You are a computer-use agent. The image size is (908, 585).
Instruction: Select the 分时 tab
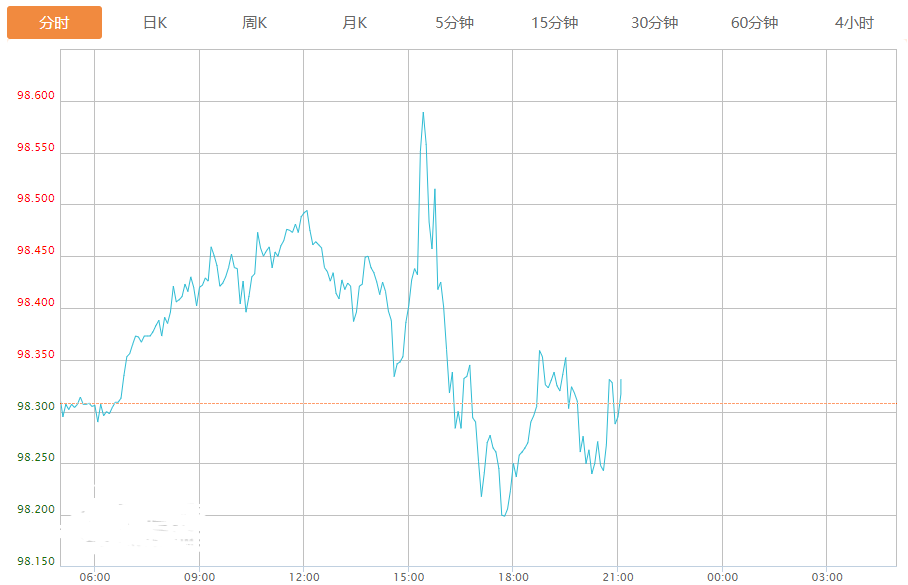[54, 23]
